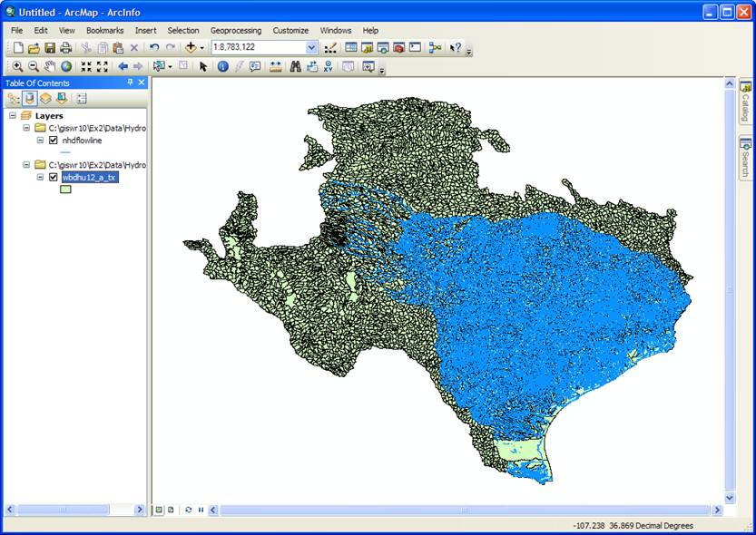Image resolution: width=756 pixels, height=535 pixels.
Task: Open the Find binoculars tool
Action: [295, 66]
